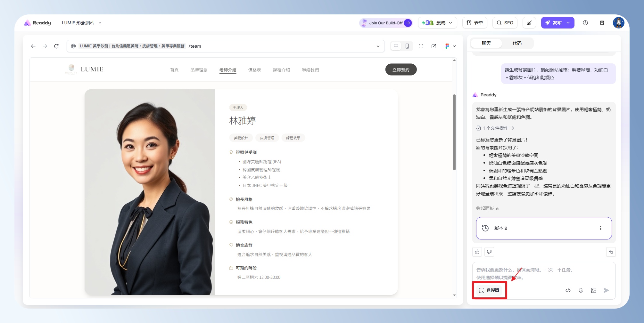Click the thumbs up feedback icon
Image resolution: width=644 pixels, height=323 pixels.
tap(477, 252)
